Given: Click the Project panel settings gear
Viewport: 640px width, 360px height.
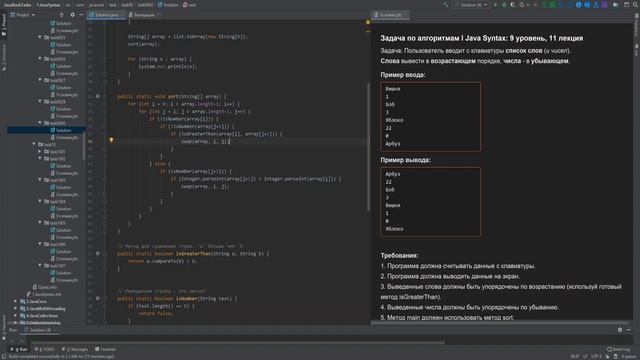Looking at the screenshot, I should 73,15.
